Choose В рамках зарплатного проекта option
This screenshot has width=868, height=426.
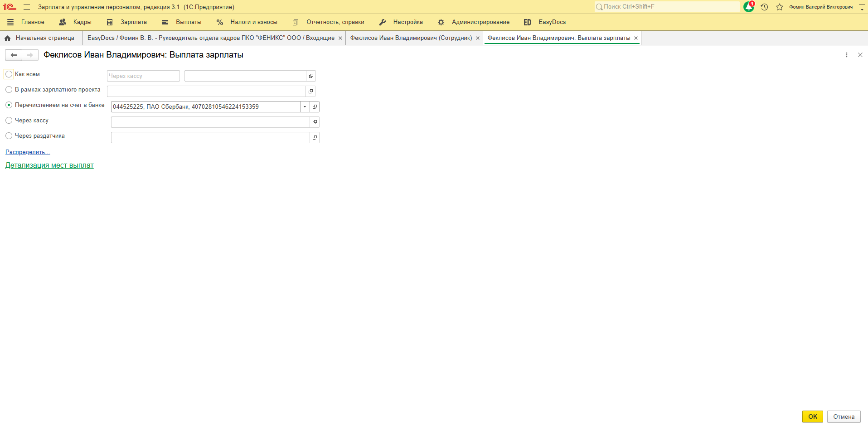pos(9,90)
